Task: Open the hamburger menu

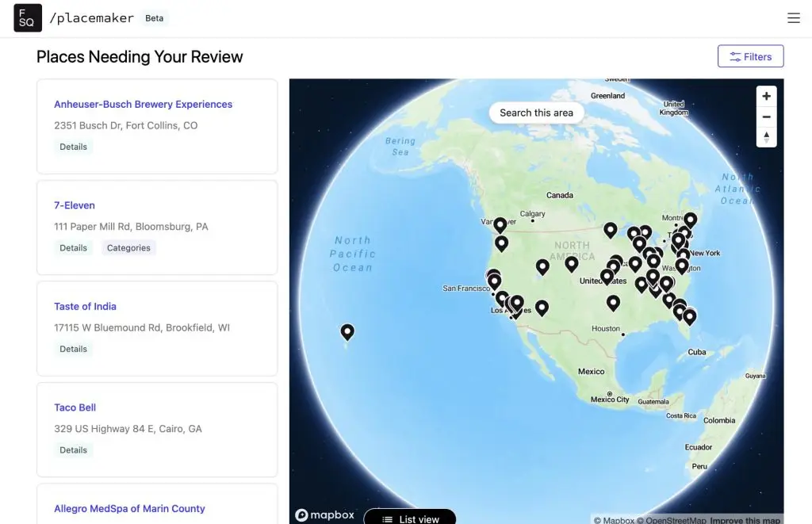Action: [x=793, y=18]
